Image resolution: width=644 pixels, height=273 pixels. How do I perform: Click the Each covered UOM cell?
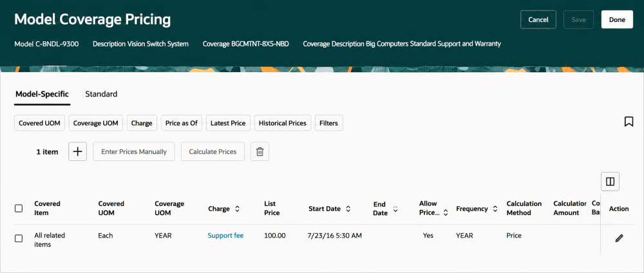pyautogui.click(x=106, y=236)
